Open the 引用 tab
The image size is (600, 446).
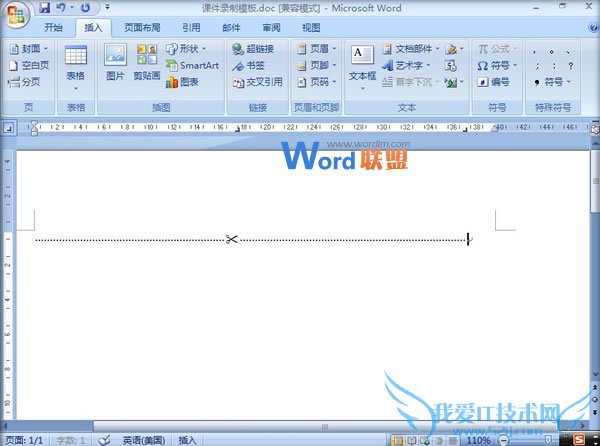(191, 28)
